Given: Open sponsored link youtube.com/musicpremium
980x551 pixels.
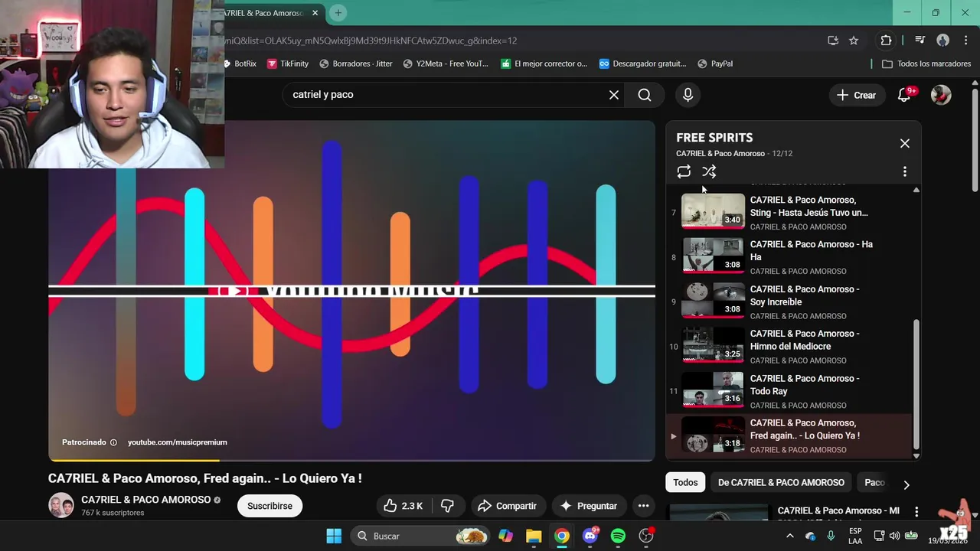Looking at the screenshot, I should click(177, 442).
